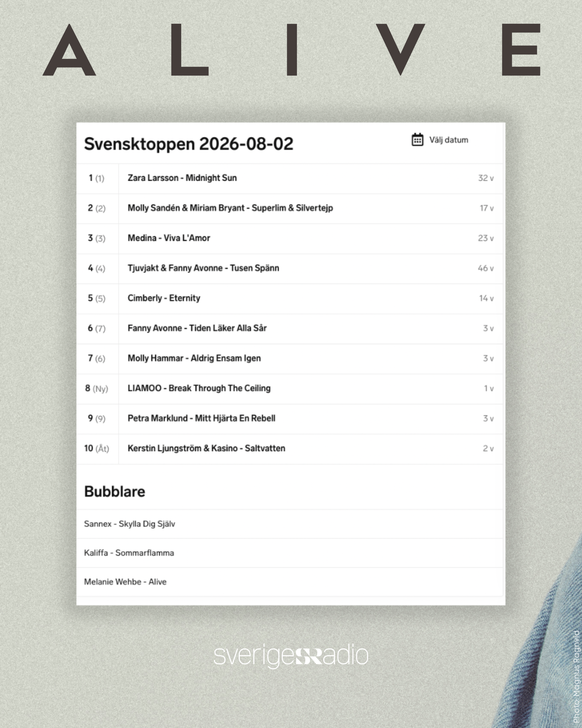Click the 'Välj datum' label
Viewport: 582px width, 728px height.
(x=448, y=140)
